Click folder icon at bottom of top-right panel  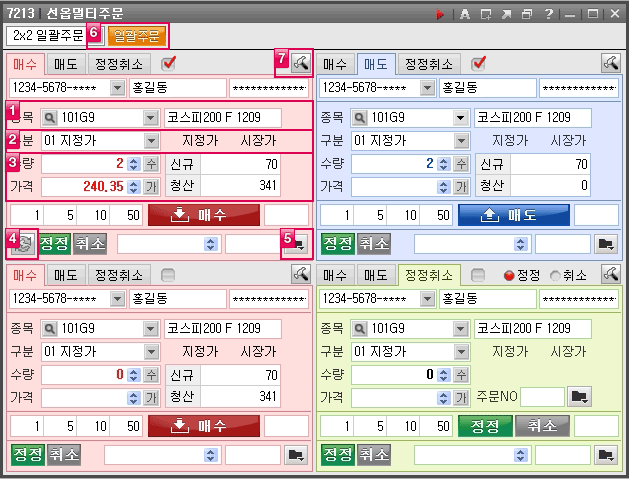(x=605, y=243)
